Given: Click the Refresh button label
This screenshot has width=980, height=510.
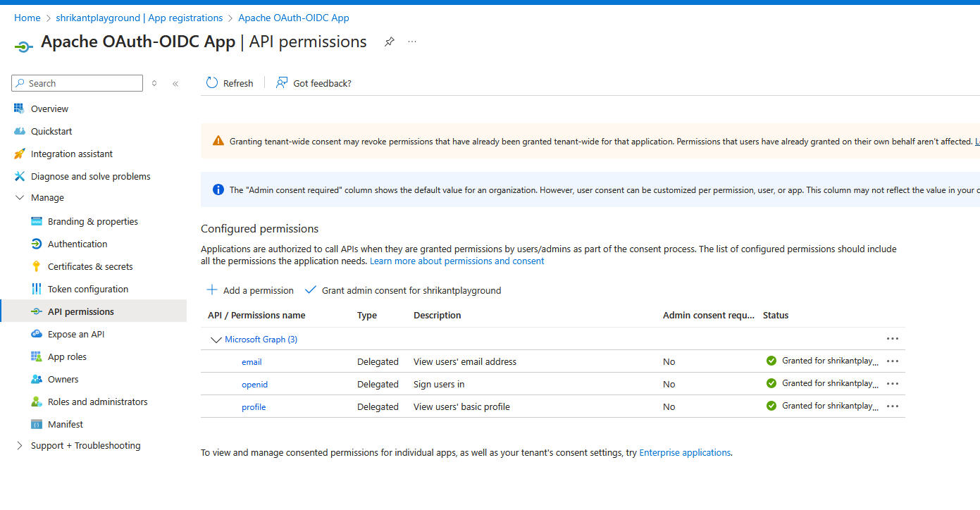Looking at the screenshot, I should coord(238,83).
